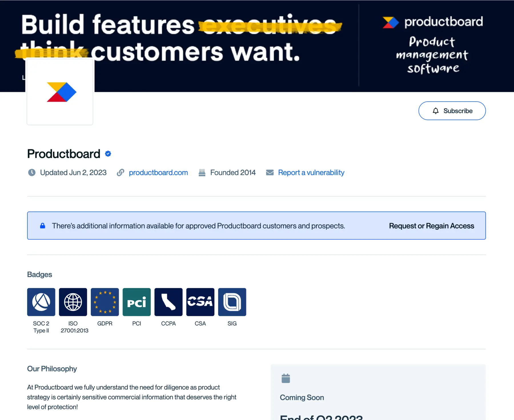Open the CCPA California badge
Viewport: 514px width, 420px height.
(x=168, y=302)
